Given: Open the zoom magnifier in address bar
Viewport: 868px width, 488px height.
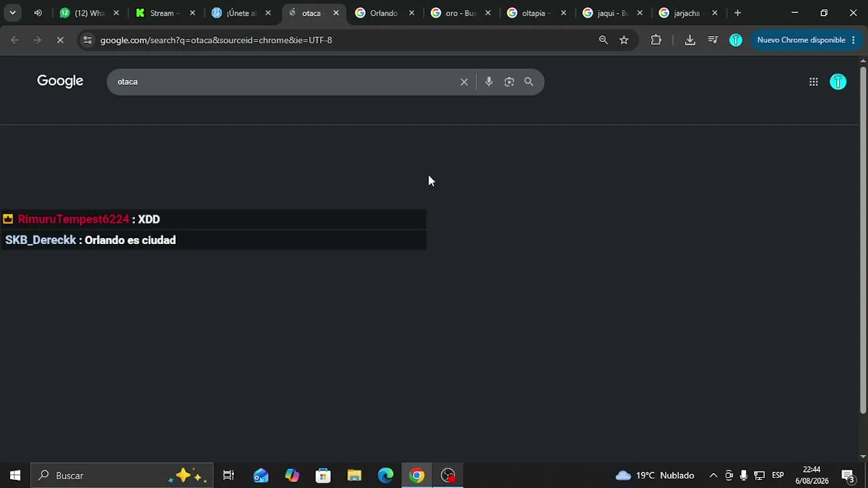Looking at the screenshot, I should coord(603,40).
